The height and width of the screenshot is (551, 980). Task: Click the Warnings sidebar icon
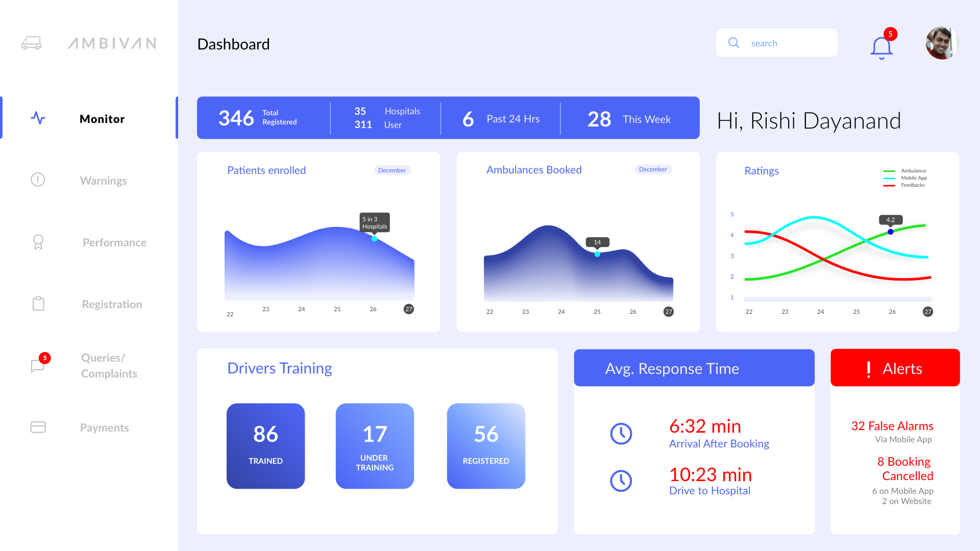coord(37,180)
